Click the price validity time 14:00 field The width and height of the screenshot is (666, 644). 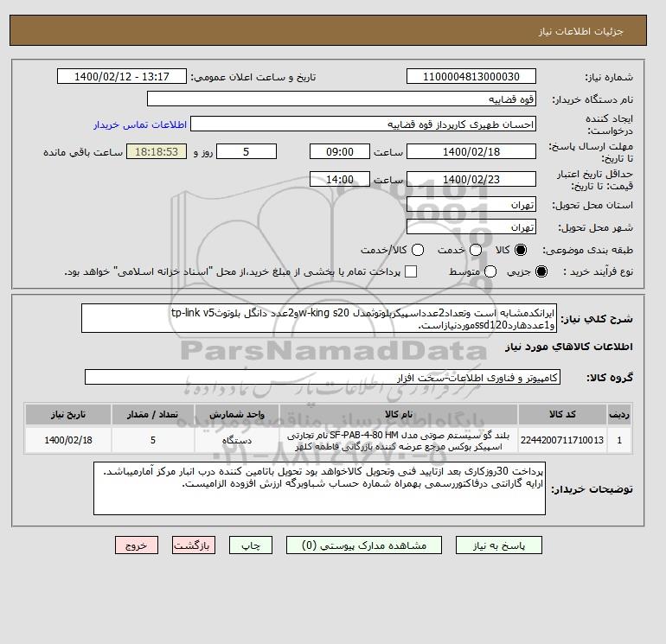(340, 179)
